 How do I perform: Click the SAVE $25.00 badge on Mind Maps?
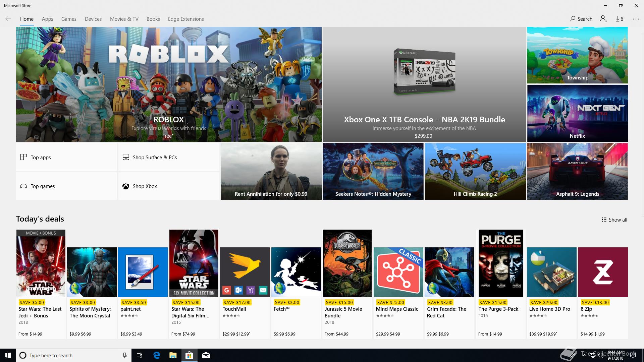click(391, 302)
